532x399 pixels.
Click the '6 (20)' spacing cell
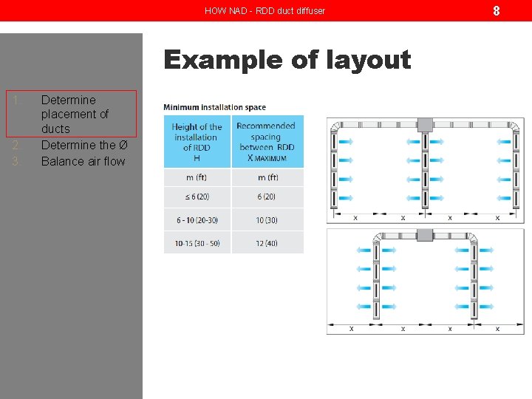coord(267,197)
